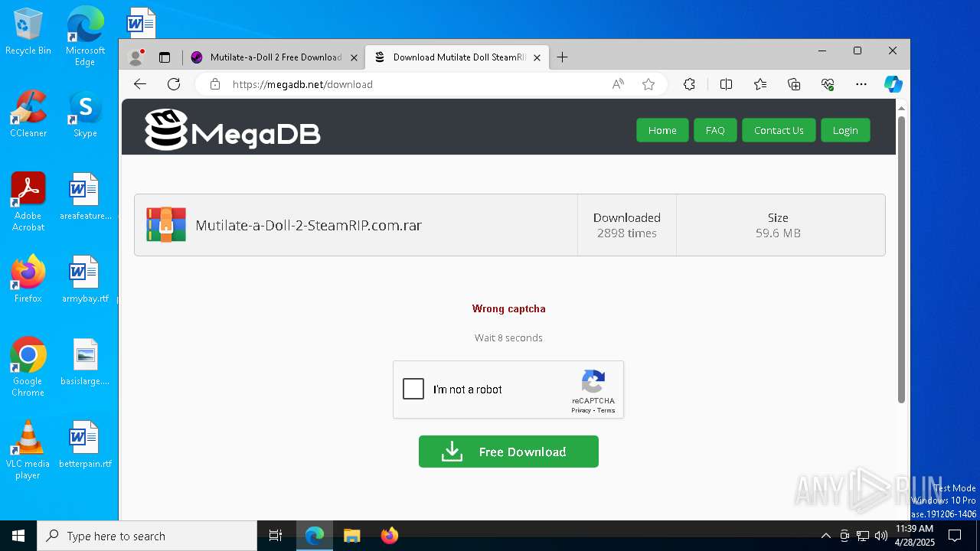Activate Read aloud icon

tap(618, 84)
